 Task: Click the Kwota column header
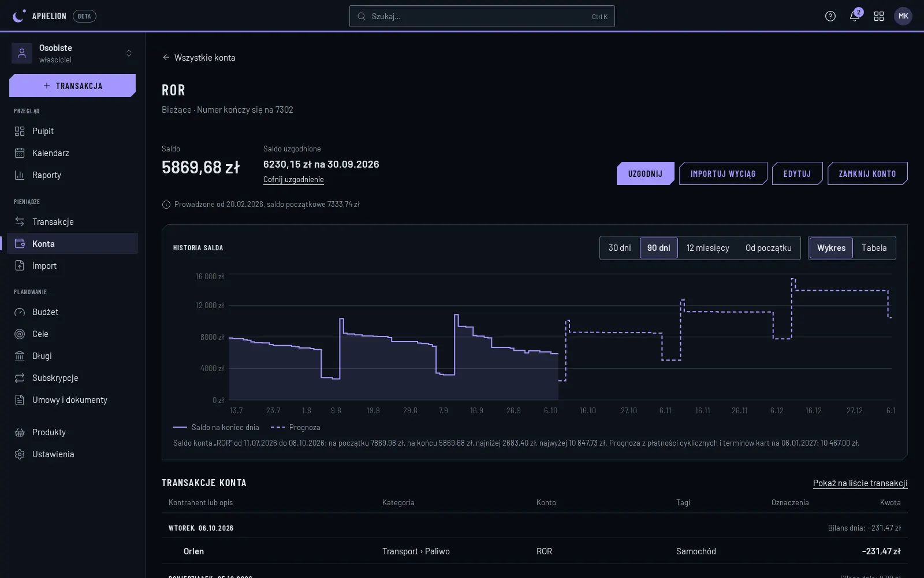[x=890, y=503]
